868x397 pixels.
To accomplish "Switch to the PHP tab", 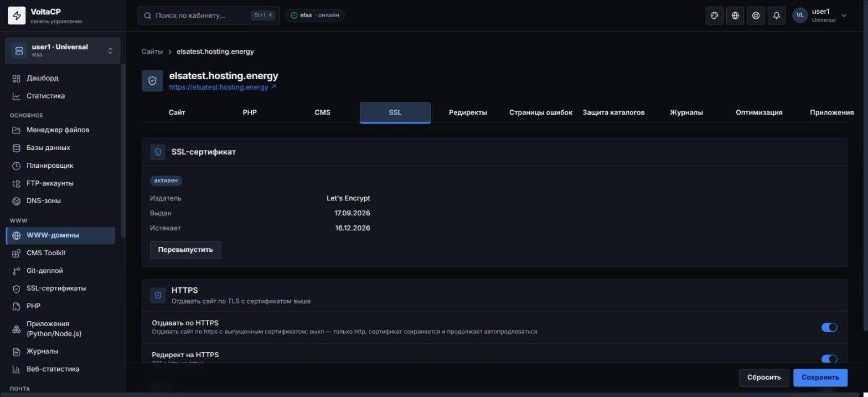I will (x=250, y=112).
